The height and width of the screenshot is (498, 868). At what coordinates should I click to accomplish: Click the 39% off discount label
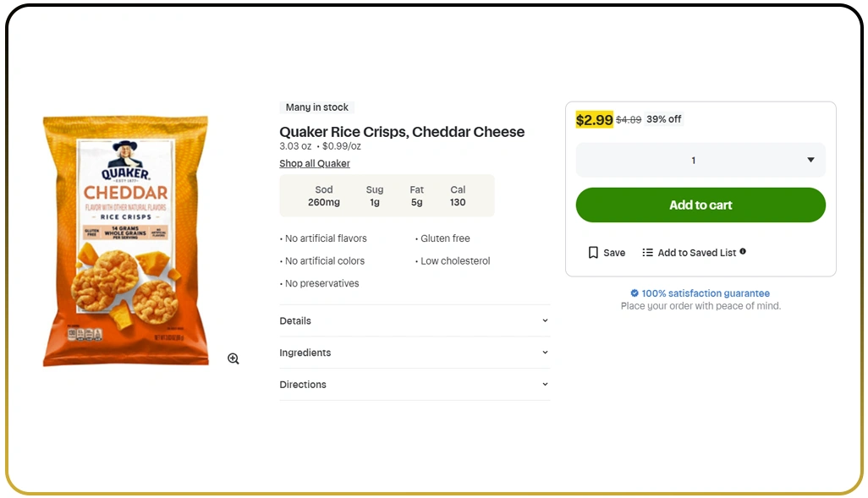(x=664, y=119)
